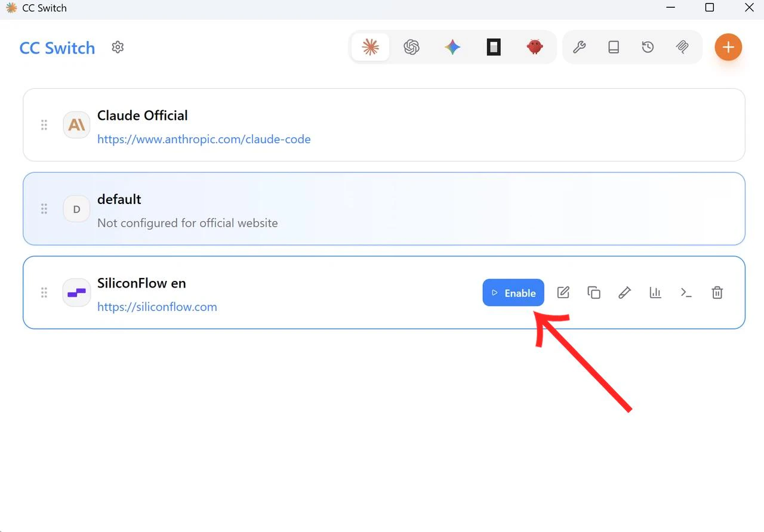
Task: Click the default provider D avatar
Action: click(76, 209)
